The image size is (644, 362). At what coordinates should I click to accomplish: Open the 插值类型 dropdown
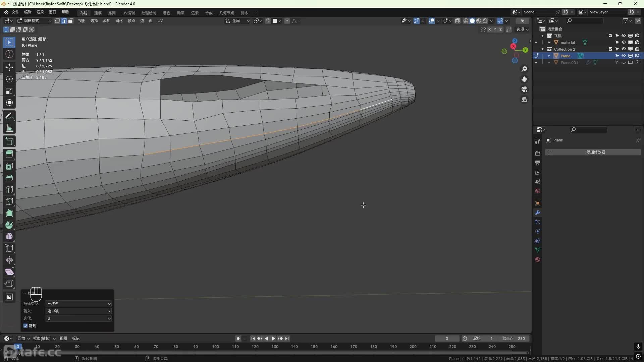(78, 304)
